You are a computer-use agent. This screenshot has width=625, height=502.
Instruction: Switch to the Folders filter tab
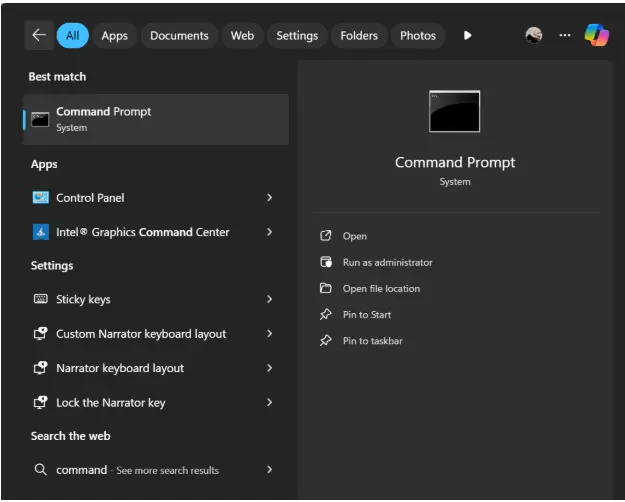[359, 35]
